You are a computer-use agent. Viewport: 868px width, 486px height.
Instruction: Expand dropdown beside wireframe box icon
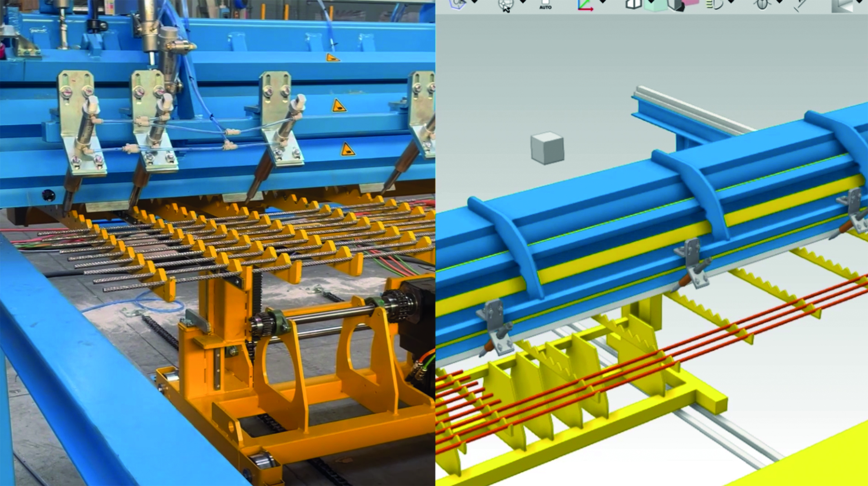coord(651,2)
